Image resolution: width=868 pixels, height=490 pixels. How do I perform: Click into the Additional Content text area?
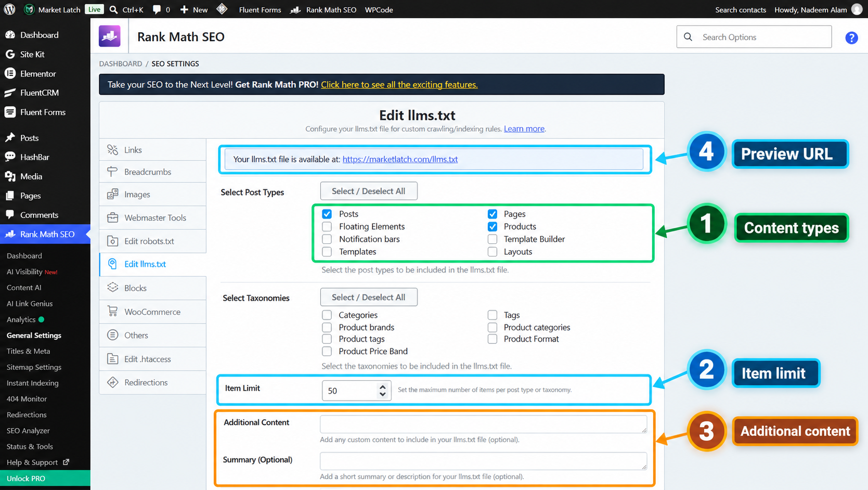(x=484, y=424)
